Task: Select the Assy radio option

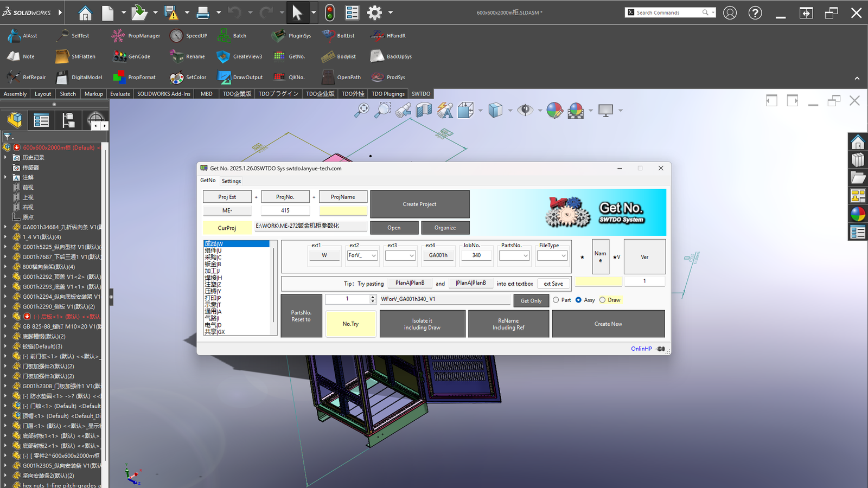Action: tap(579, 300)
